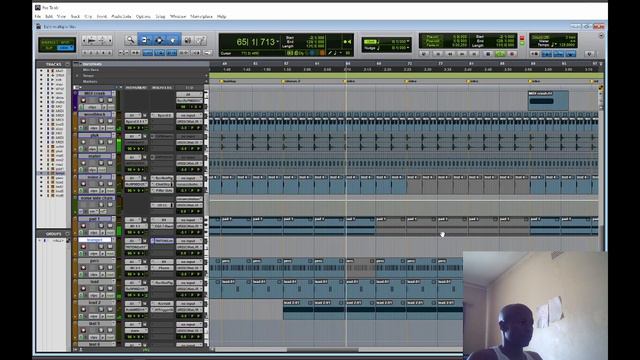Recall zoom preset 5
640x360 pixels.
(x=109, y=53)
